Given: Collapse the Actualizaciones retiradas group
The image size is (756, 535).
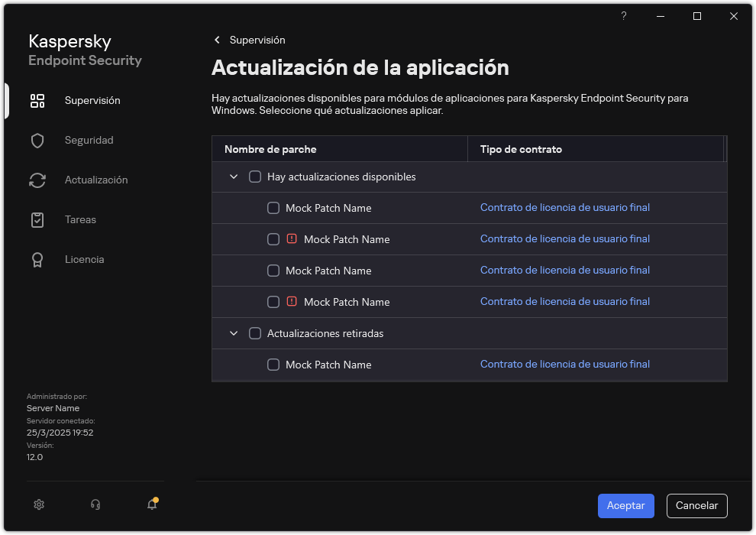Looking at the screenshot, I should (x=234, y=333).
